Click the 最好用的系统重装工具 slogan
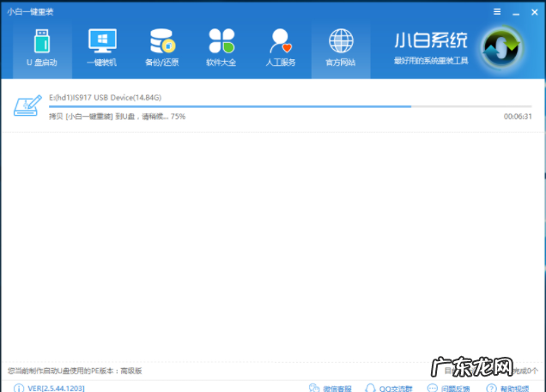This screenshot has width=546, height=392. (x=431, y=61)
